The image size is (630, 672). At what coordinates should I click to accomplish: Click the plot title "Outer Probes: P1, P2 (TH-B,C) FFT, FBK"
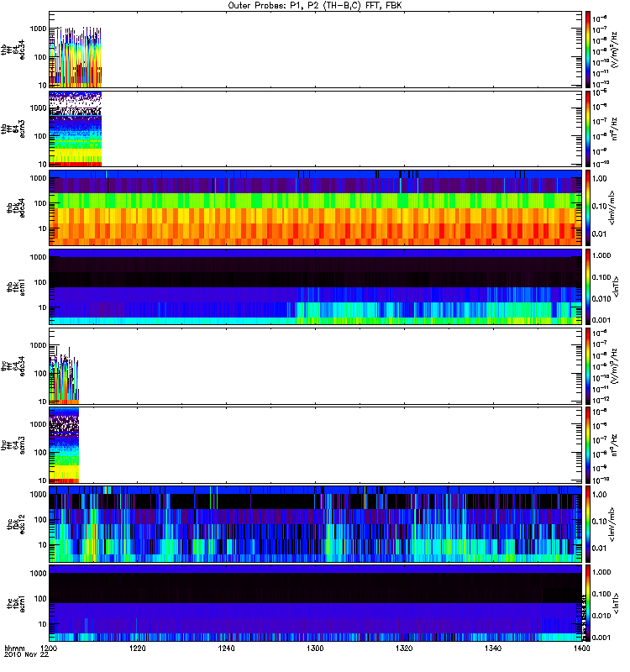click(315, 6)
